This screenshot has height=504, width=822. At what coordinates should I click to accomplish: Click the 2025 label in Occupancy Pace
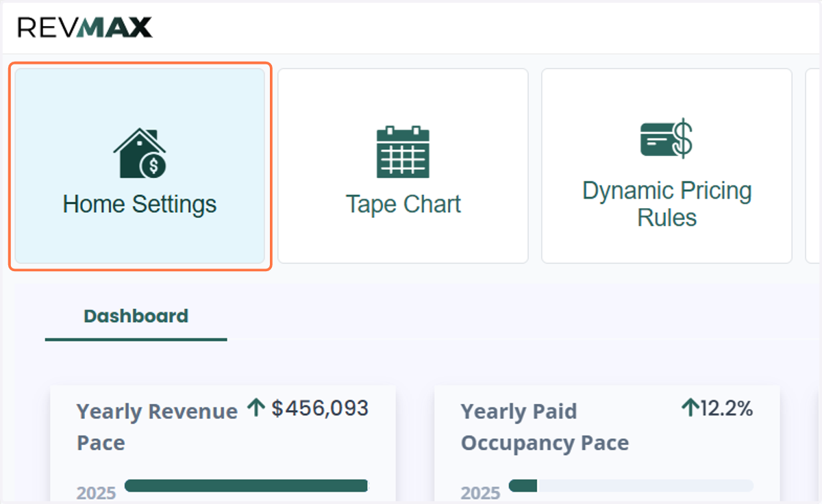click(481, 493)
